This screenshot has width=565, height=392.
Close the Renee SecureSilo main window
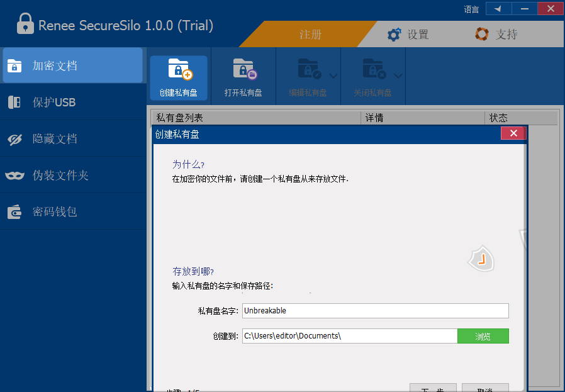(x=551, y=9)
